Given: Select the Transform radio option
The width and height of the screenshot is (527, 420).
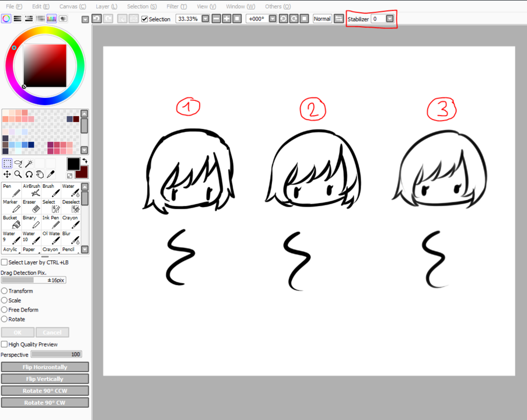Looking at the screenshot, I should (5, 290).
